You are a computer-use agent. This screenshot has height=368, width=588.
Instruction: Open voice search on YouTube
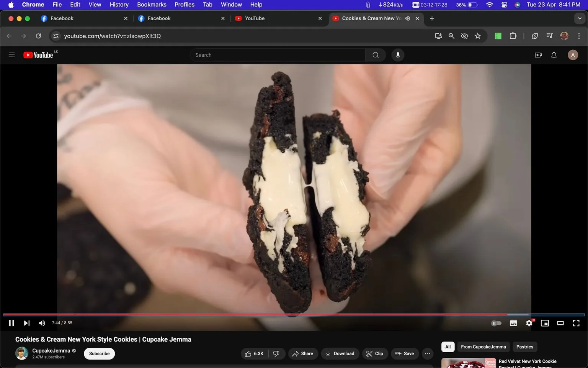(398, 55)
